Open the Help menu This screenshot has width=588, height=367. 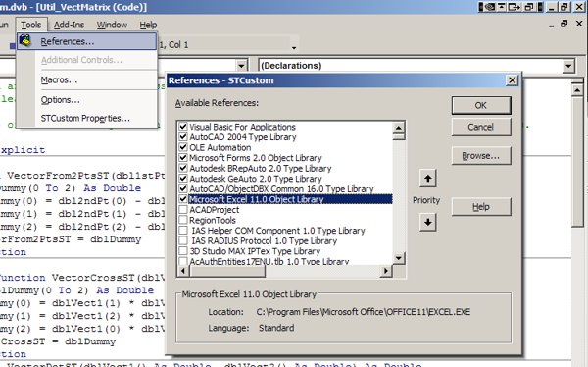148,25
